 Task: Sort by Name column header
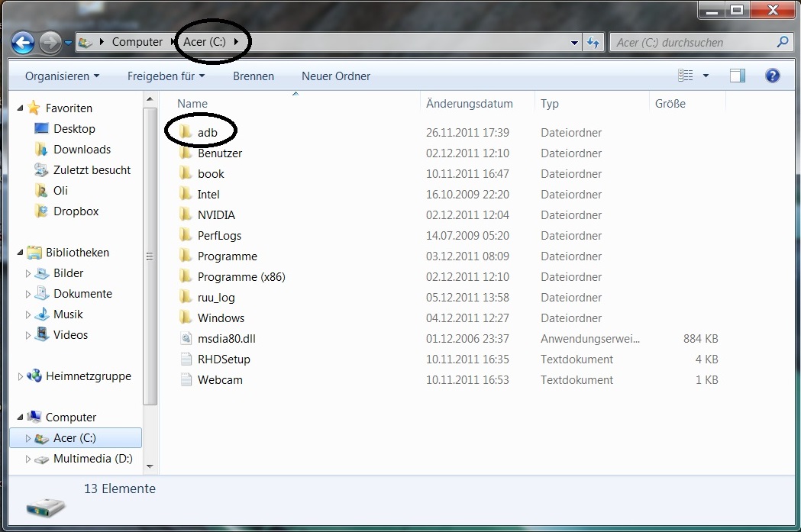192,104
